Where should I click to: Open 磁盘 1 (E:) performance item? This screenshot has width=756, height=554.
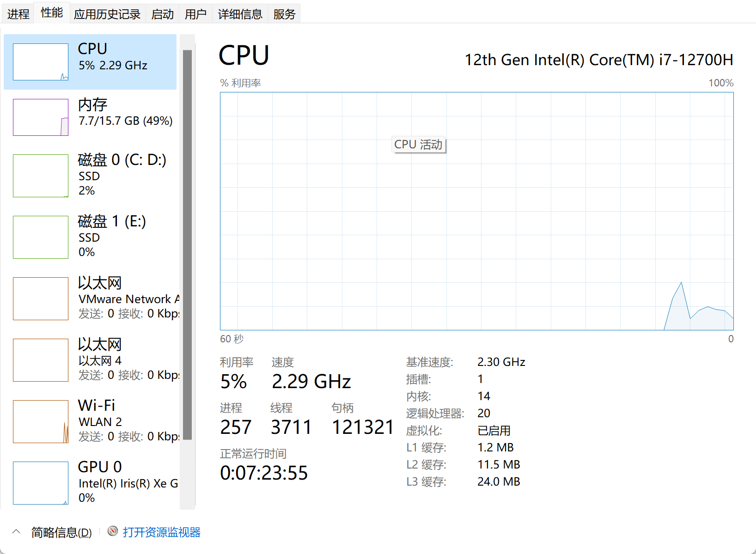click(x=90, y=237)
